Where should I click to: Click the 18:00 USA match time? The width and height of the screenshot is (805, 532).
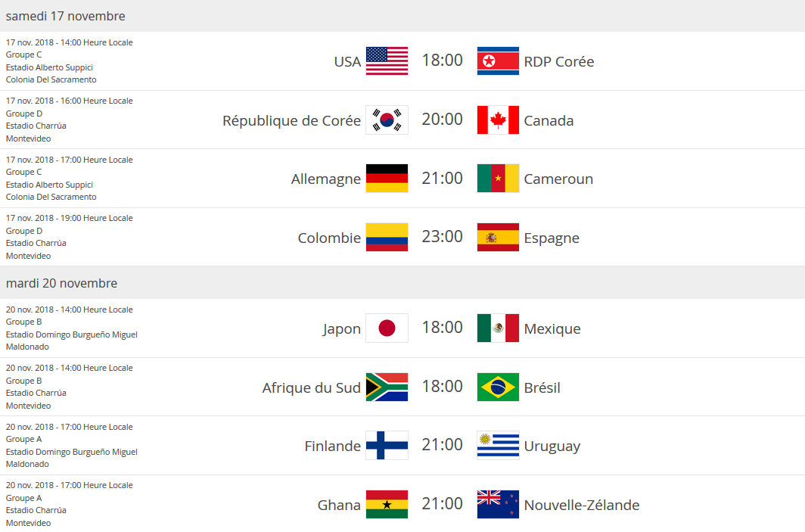(442, 61)
